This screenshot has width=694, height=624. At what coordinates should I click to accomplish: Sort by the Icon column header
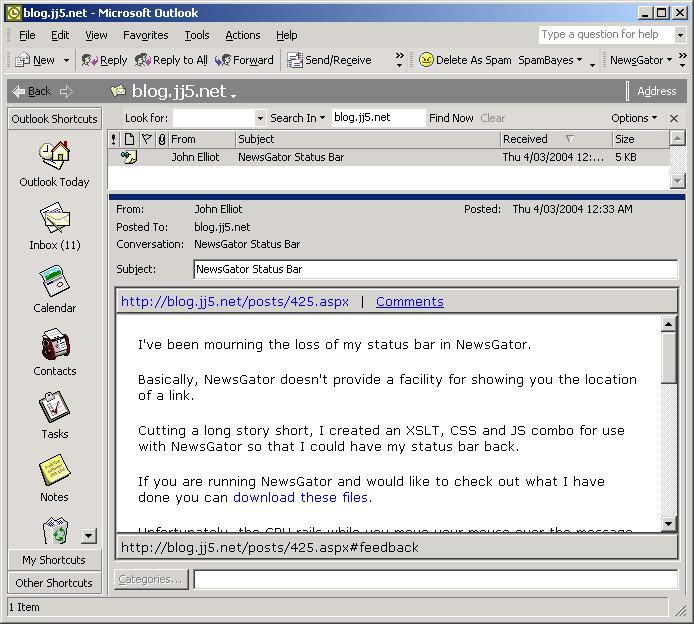pos(129,139)
